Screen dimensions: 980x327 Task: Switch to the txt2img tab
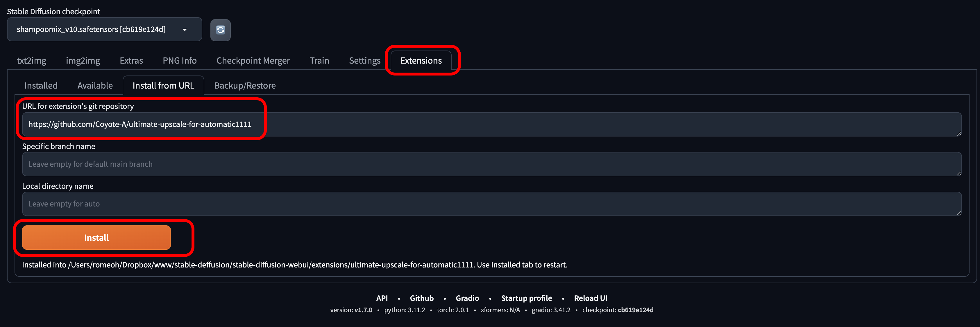pos(32,60)
